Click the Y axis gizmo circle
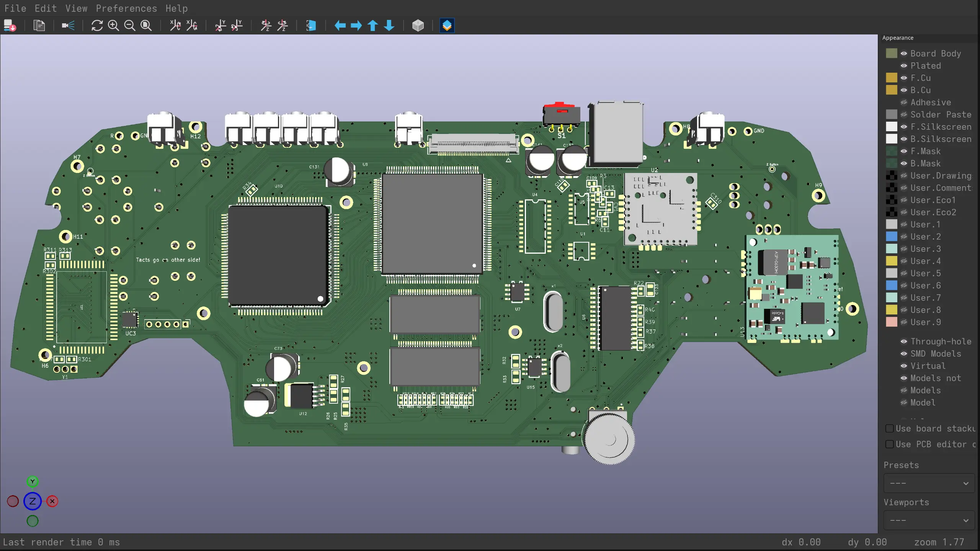980x551 pixels. [x=33, y=482]
